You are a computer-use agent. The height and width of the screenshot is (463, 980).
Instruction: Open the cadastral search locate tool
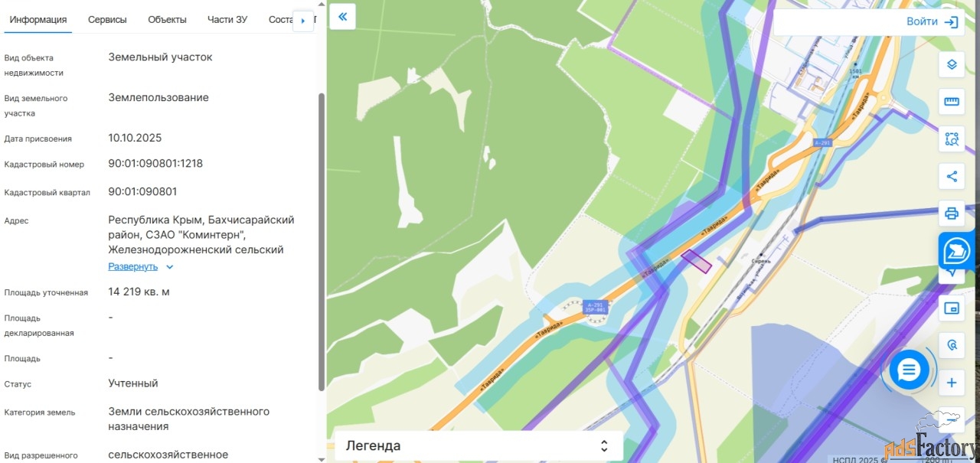point(952,345)
